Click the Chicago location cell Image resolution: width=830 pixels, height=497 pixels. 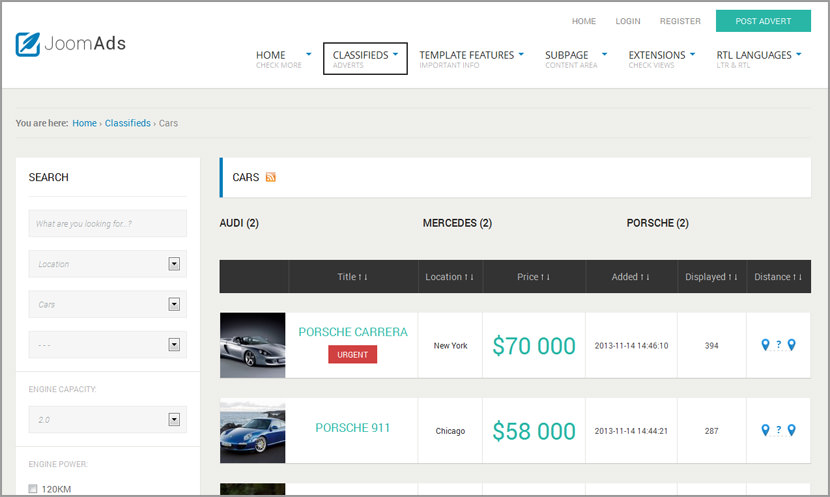click(x=450, y=431)
